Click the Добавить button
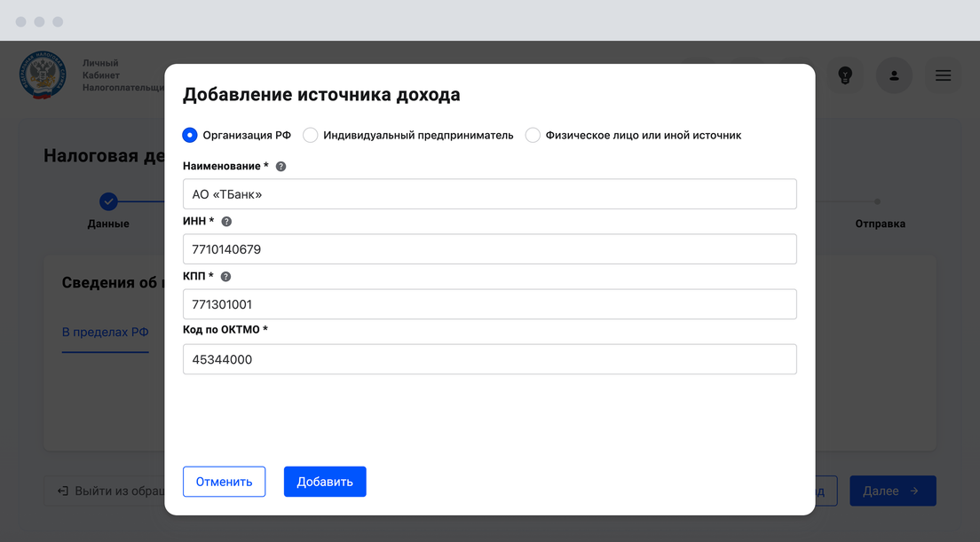980x542 pixels. coord(325,482)
